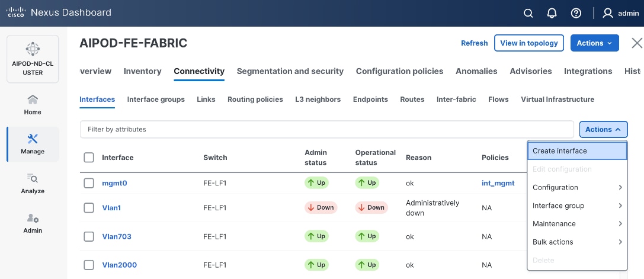Select the Links sub-tab
Screen dimensions: 644x279
click(206, 100)
